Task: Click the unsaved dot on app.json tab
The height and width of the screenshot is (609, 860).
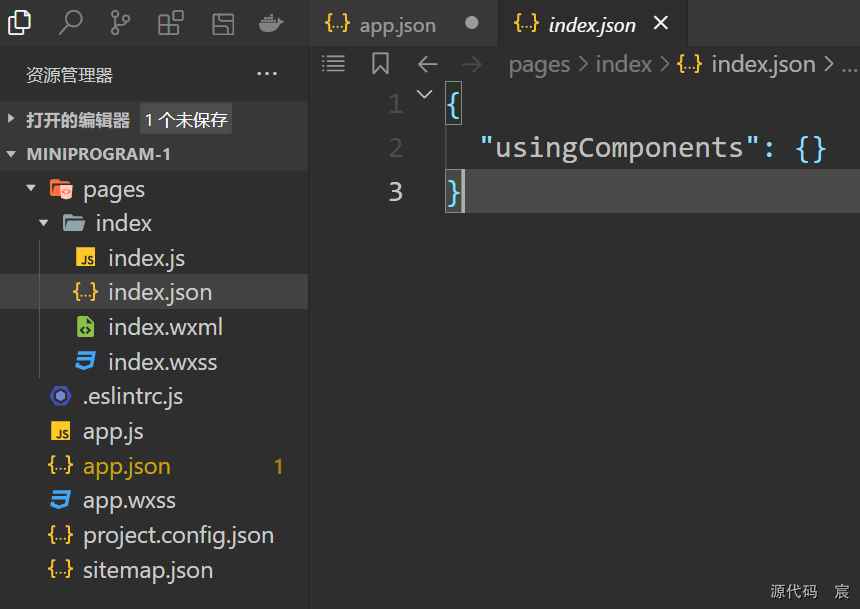Action: pyautogui.click(x=471, y=23)
